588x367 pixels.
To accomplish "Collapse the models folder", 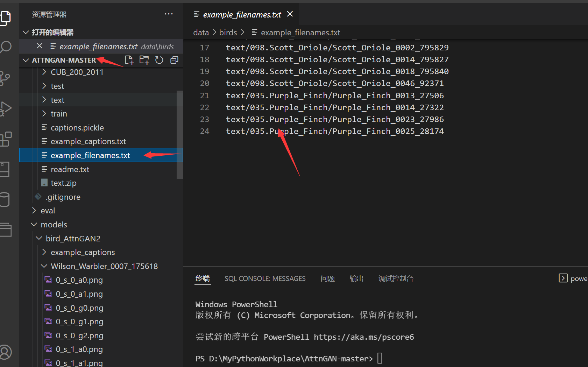I will click(x=34, y=225).
